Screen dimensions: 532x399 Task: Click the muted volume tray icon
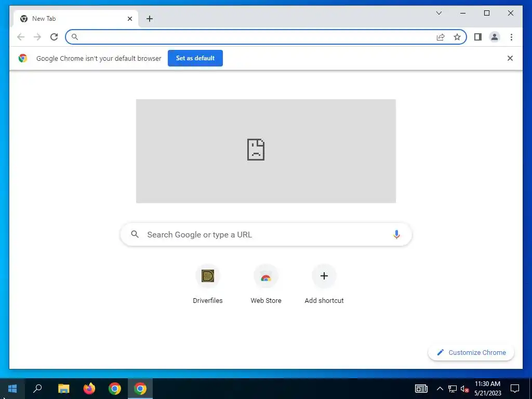click(x=465, y=389)
